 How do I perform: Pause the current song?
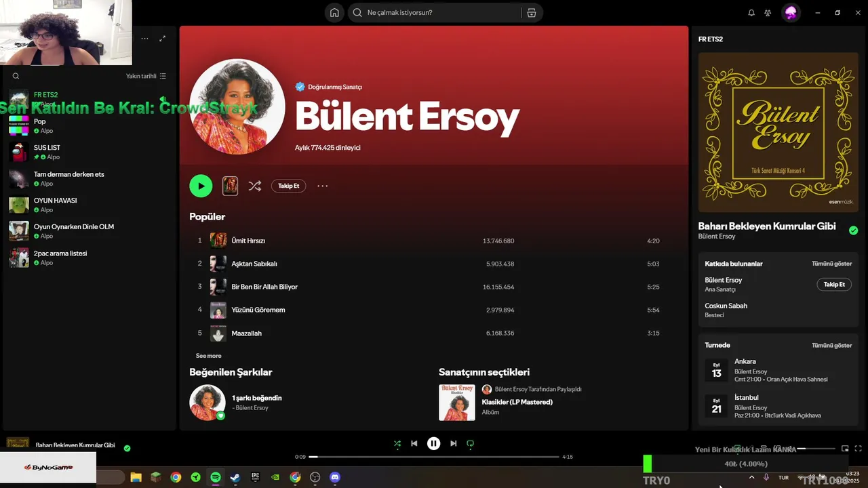(x=434, y=443)
